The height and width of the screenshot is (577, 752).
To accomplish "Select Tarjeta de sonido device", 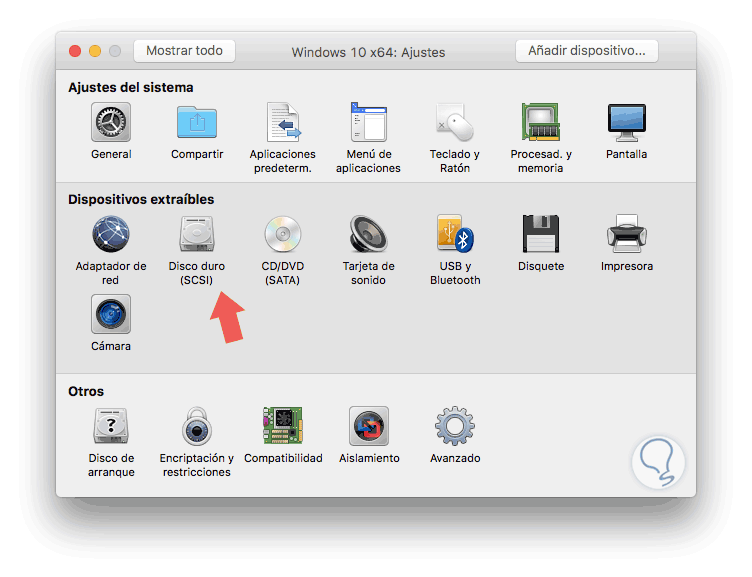I will point(368,234).
